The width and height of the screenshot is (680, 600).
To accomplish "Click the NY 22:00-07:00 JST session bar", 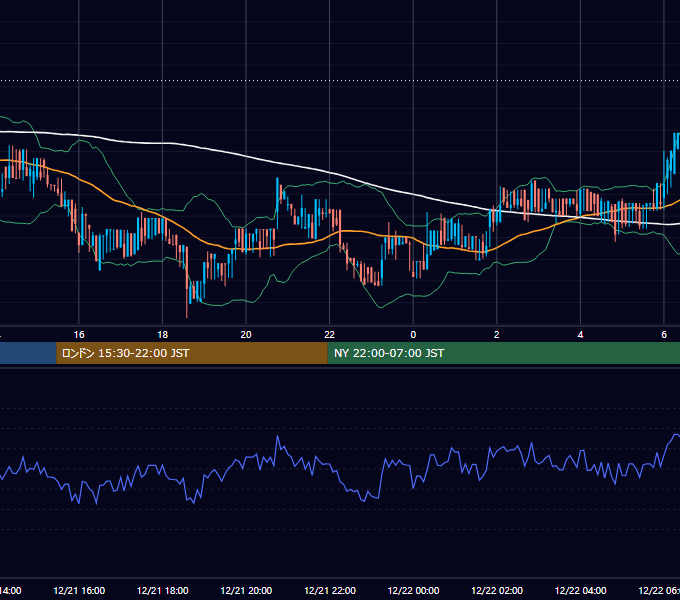I will click(503, 353).
